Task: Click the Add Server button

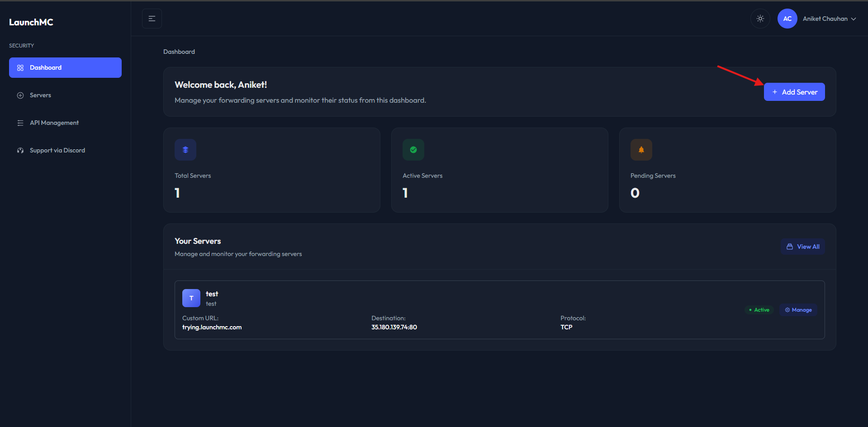Action: (x=794, y=92)
